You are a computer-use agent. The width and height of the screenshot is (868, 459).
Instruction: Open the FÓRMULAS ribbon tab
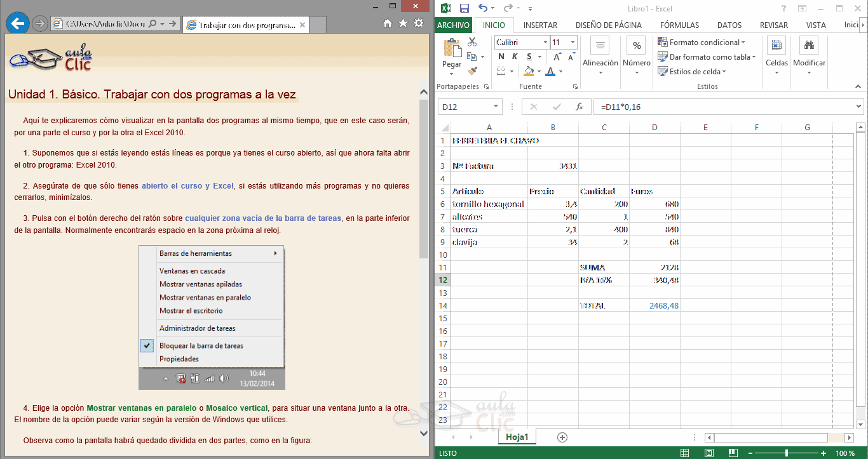coord(679,25)
